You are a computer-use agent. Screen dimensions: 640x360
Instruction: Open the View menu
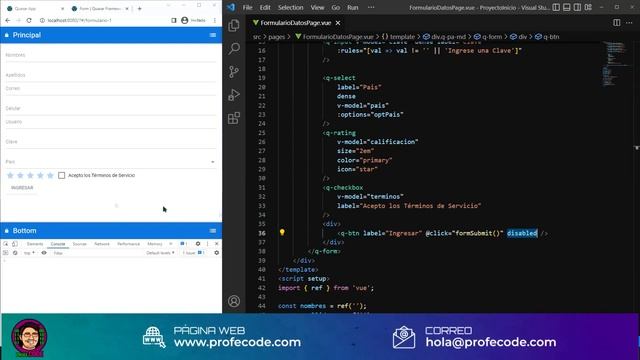pyautogui.click(x=317, y=7)
